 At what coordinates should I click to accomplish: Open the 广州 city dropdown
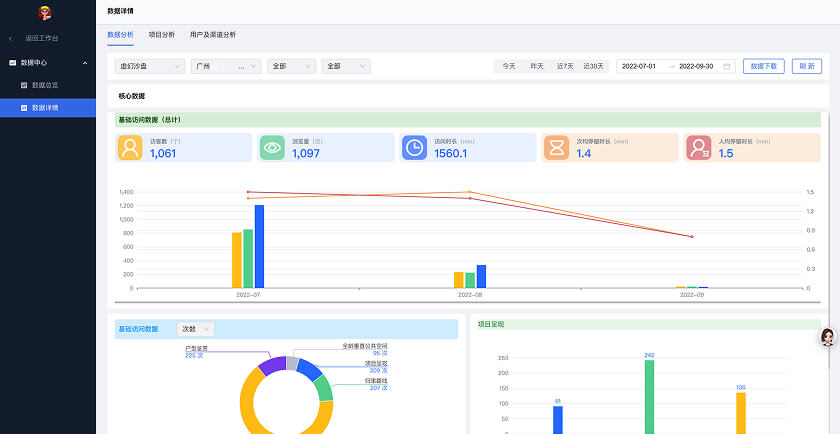[225, 66]
